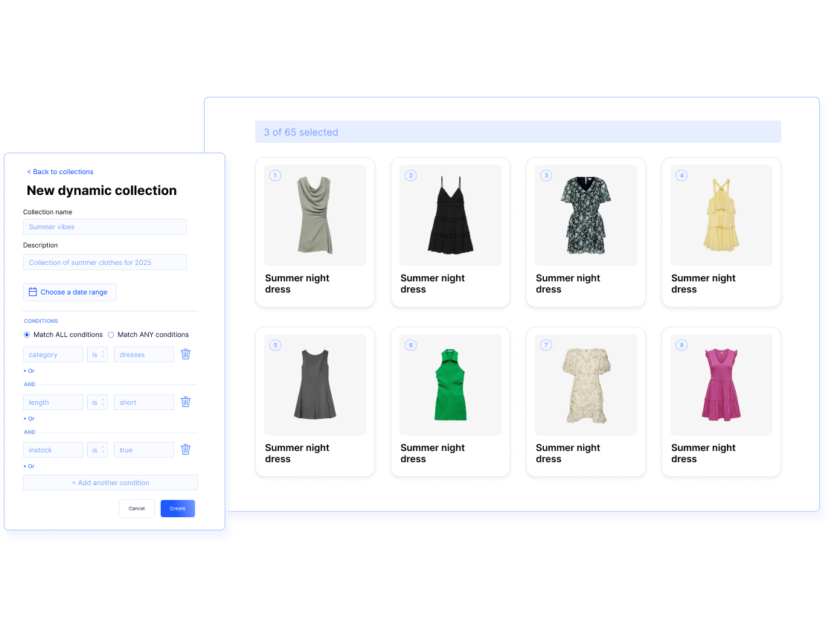The image size is (840, 628).
Task: Open the 'is' dropdown for the length condition
Action: (x=97, y=402)
